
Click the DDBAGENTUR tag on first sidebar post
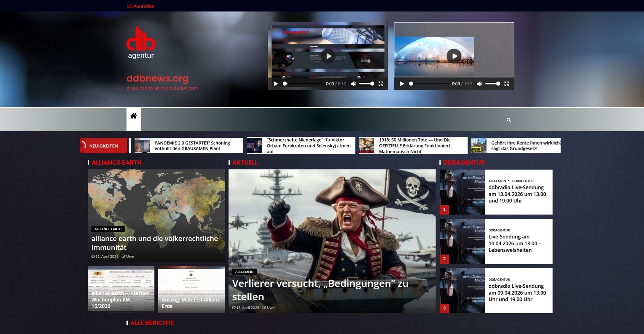523,181
